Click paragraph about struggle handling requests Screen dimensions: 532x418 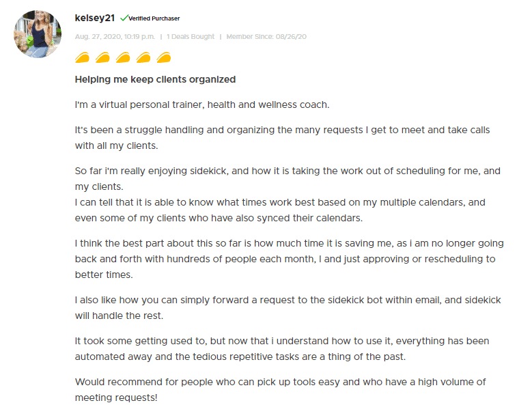click(282, 138)
